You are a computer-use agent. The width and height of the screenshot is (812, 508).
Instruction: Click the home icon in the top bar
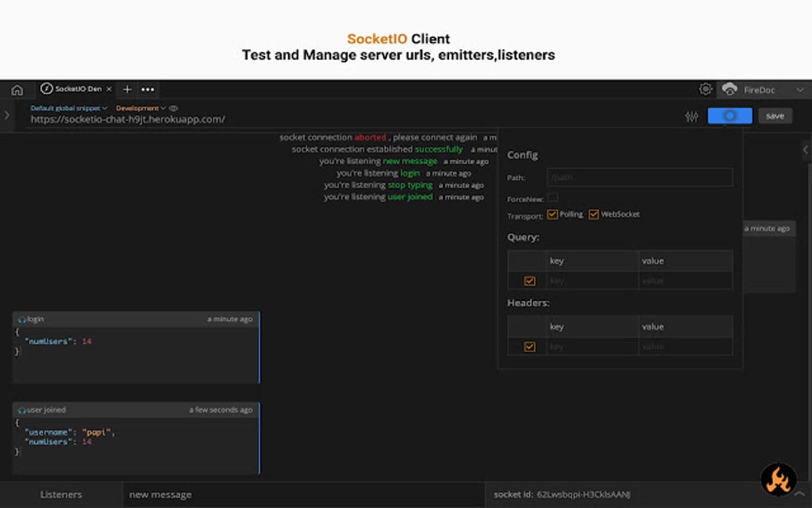click(18, 89)
